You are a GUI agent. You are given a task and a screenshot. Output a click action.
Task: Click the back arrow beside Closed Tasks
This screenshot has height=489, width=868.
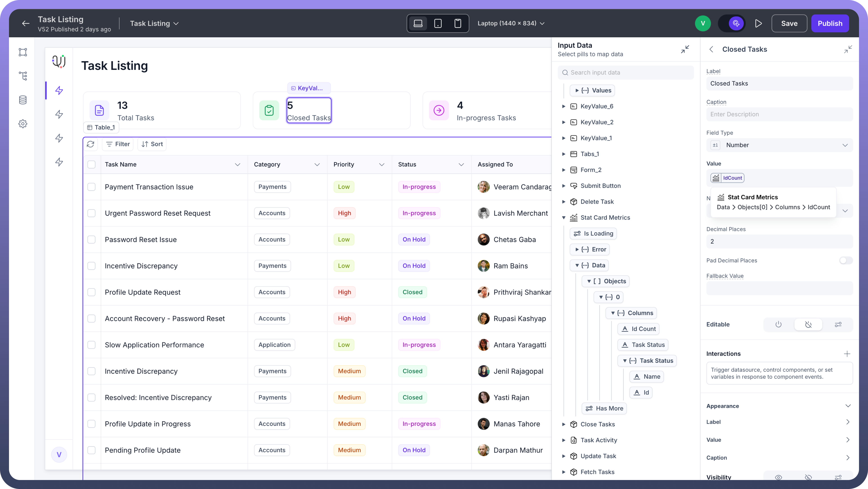[x=711, y=49]
